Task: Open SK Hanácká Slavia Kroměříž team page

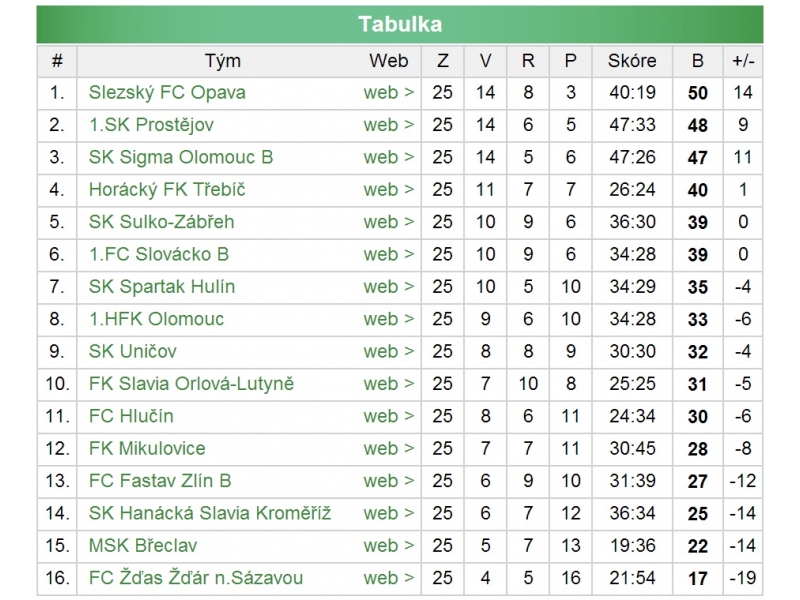Action: [210, 513]
